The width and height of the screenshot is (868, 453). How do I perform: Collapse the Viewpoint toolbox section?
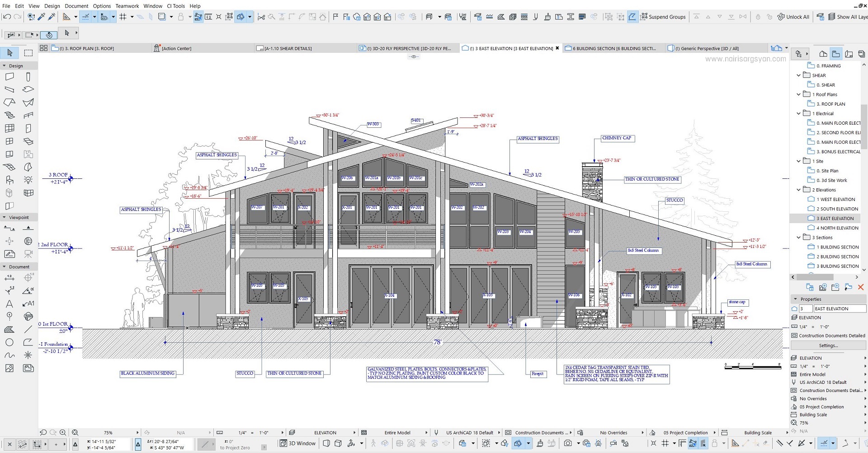click(5, 217)
